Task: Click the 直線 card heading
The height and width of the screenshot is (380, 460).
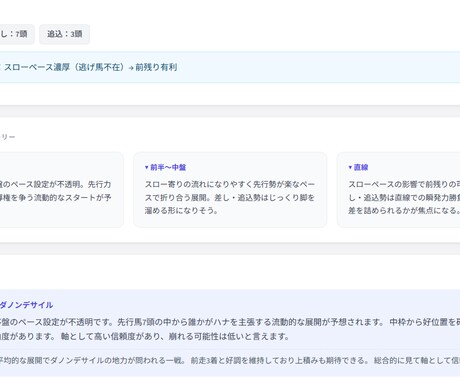Action: 361,167
